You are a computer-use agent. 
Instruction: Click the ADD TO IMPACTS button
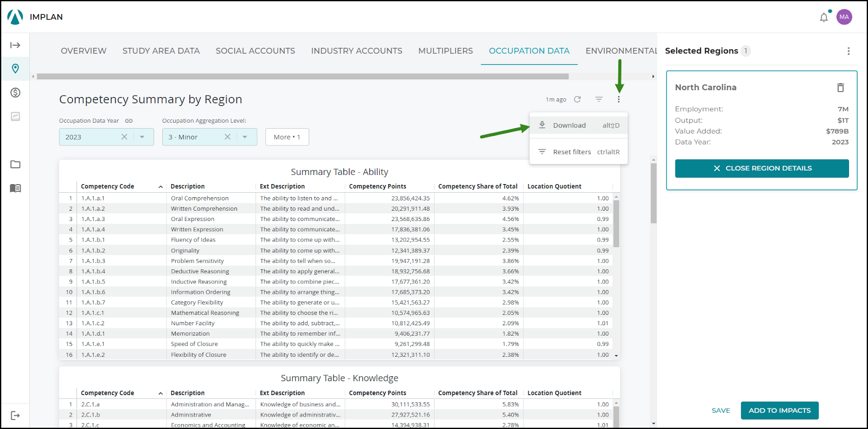click(780, 411)
